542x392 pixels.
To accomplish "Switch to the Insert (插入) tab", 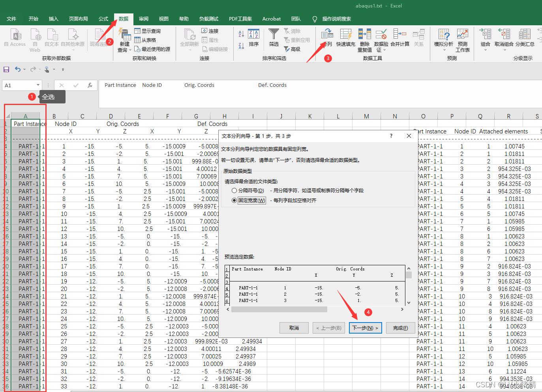I will click(x=53, y=19).
